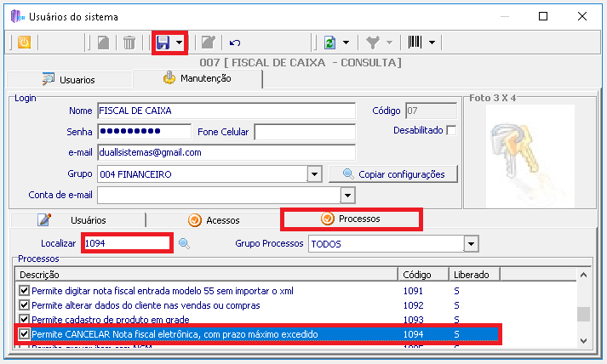The height and width of the screenshot is (364, 607).
Task: Uncheck permission for cadastro de produto em grade
Action: [x=24, y=320]
